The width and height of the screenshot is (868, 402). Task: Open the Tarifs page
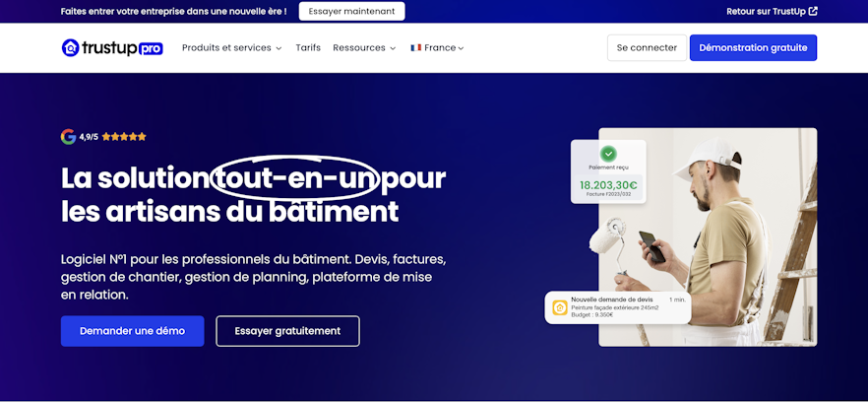point(308,47)
